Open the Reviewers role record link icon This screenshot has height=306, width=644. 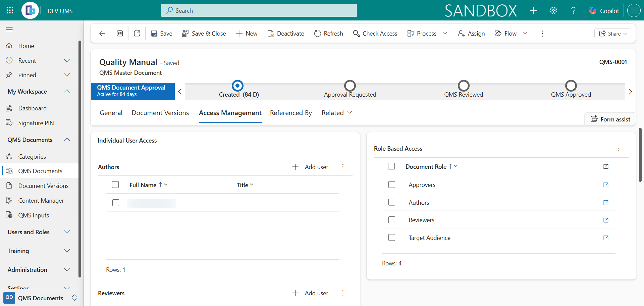[x=606, y=220]
